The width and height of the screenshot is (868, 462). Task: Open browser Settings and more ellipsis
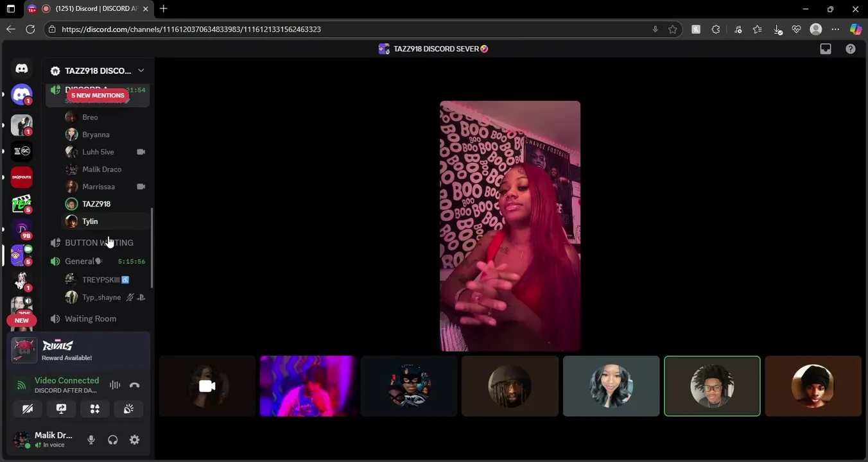835,29
